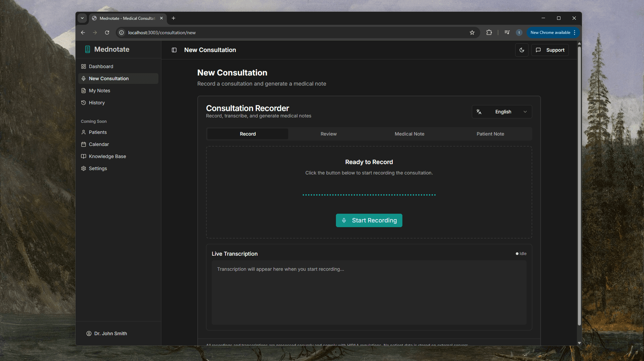Switch to the Medical Note tab
The height and width of the screenshot is (361, 644).
409,134
